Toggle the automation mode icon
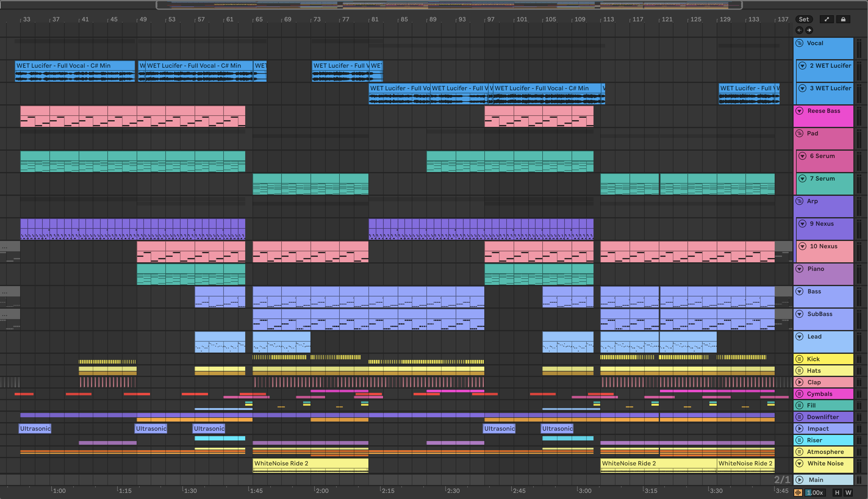The width and height of the screenshot is (868, 499). (x=827, y=19)
